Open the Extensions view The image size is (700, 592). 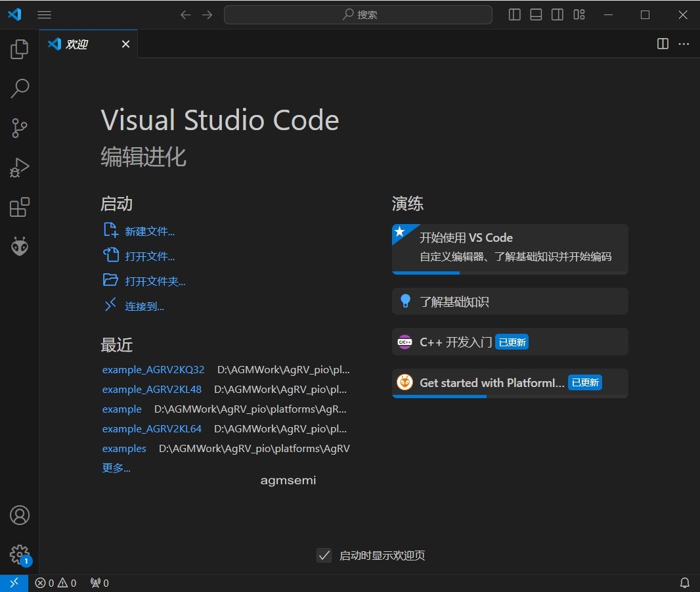pos(19,207)
